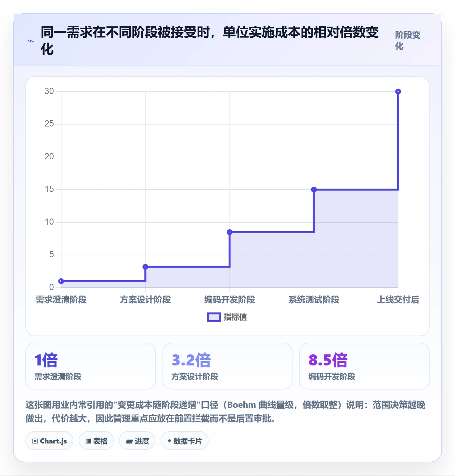455x476 pixels.
Task: Open the 3.2倍 方案设计阶段 stat card
Action: click(227, 366)
